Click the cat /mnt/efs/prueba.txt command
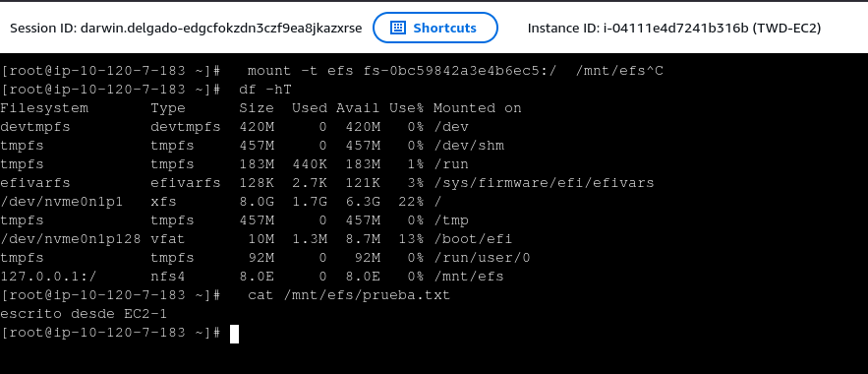Image resolution: width=868 pixels, height=374 pixels. (x=349, y=295)
